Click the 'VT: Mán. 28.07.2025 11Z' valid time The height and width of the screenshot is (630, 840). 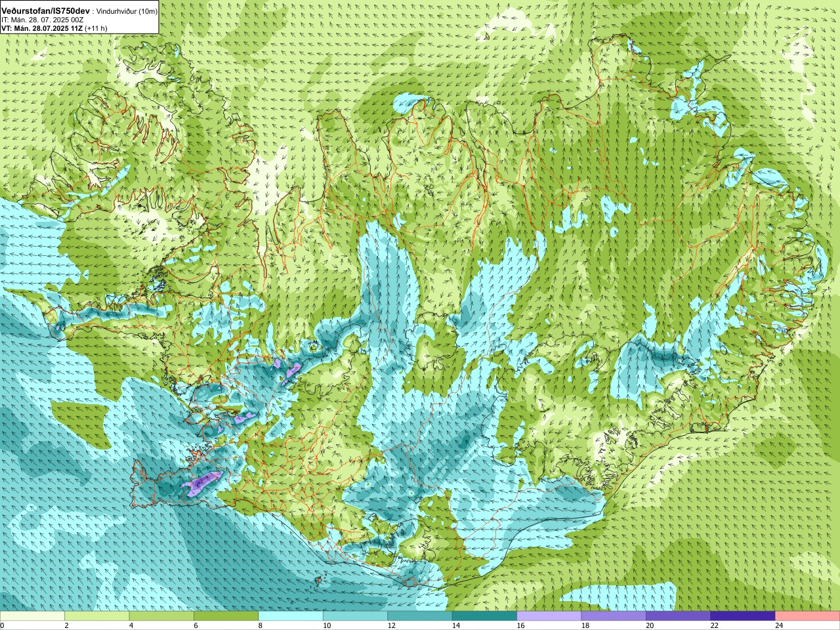[42, 28]
